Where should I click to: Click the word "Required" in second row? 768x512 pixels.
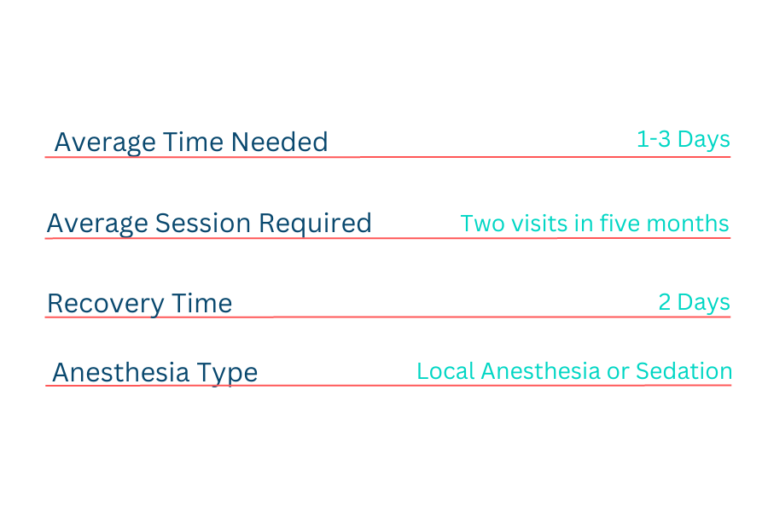[315, 223]
